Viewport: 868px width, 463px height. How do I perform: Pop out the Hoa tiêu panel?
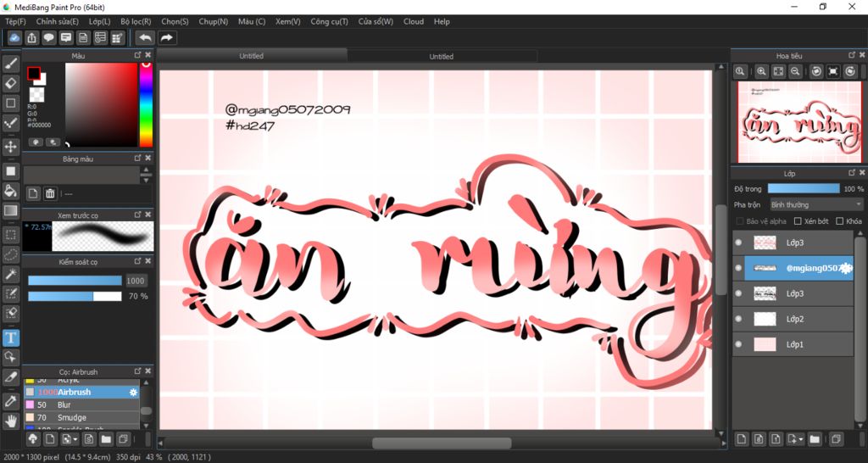852,55
